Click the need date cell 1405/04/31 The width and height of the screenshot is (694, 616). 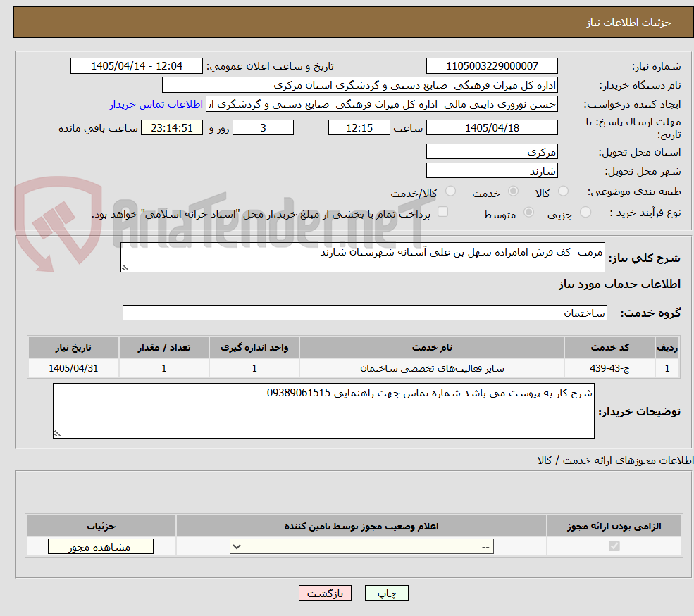click(x=73, y=368)
